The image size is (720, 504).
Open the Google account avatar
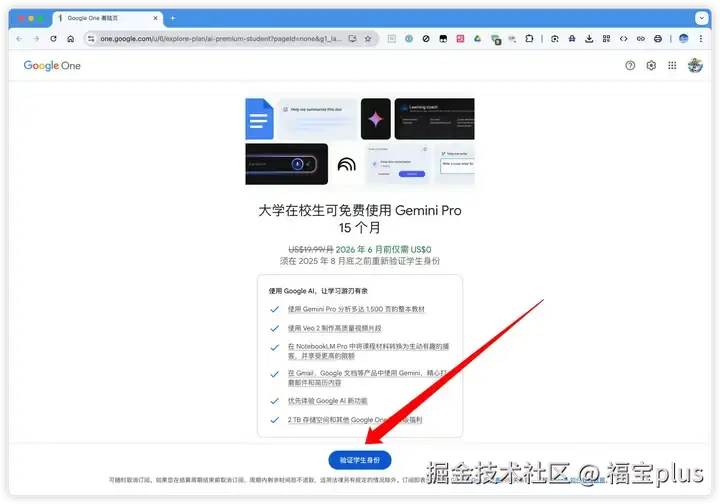click(695, 66)
